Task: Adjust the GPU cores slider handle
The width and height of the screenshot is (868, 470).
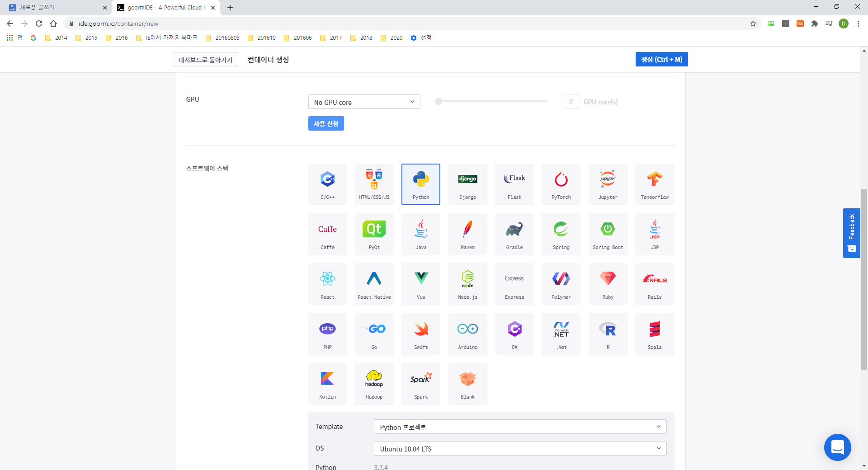Action: pos(438,101)
